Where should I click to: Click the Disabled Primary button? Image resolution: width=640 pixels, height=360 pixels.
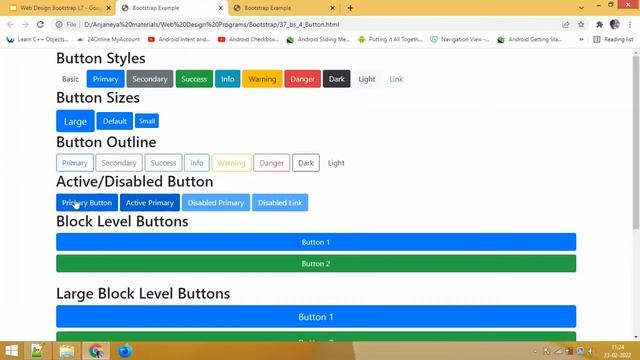point(216,202)
